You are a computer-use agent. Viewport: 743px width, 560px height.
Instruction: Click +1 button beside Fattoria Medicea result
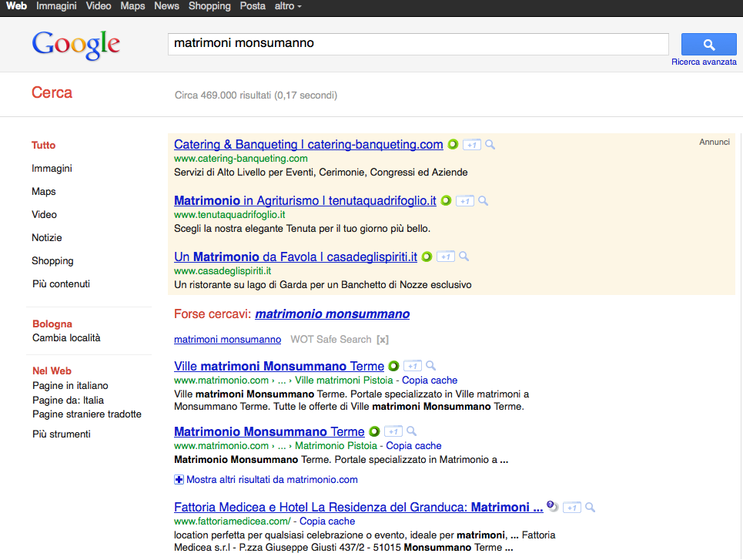click(571, 508)
